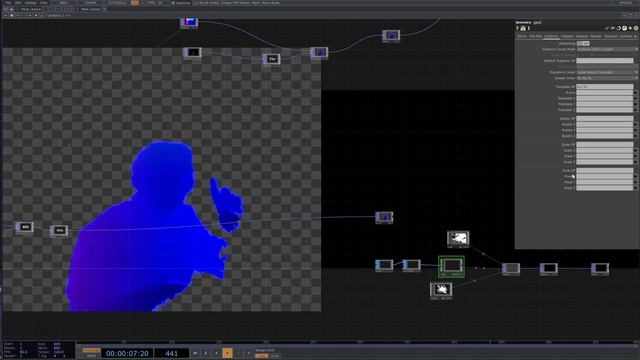The height and width of the screenshot is (360, 640).
Task: Open the Python help icon in parameter header
Action: pyautogui.click(x=523, y=28)
